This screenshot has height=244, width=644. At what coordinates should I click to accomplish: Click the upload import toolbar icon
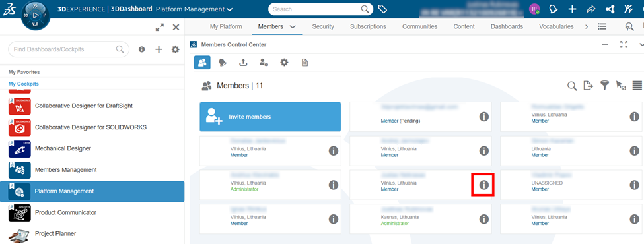(243, 63)
